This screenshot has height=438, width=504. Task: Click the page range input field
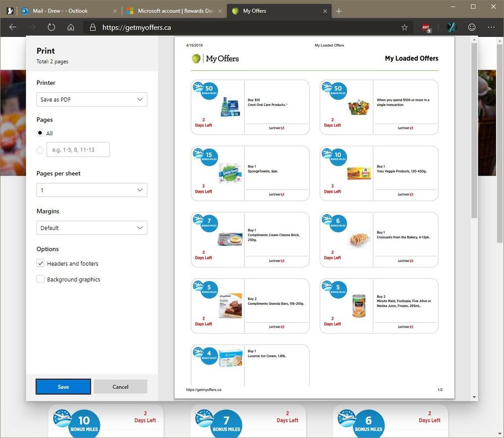pos(78,149)
